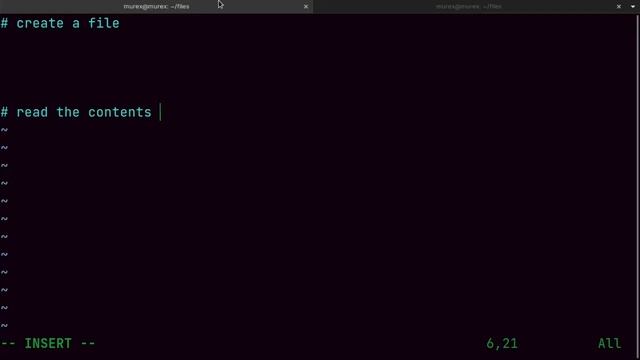Close the second terminal tab
The height and width of the screenshot is (360, 640).
pyautogui.click(x=618, y=7)
